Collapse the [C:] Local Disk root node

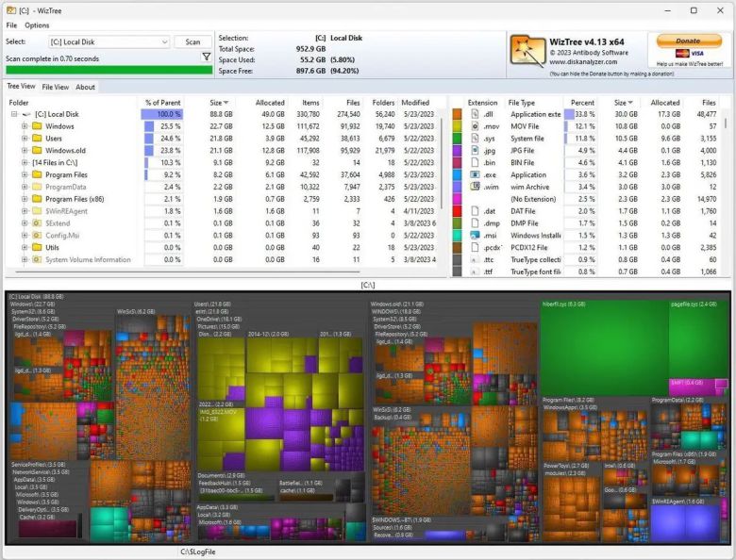(x=14, y=114)
